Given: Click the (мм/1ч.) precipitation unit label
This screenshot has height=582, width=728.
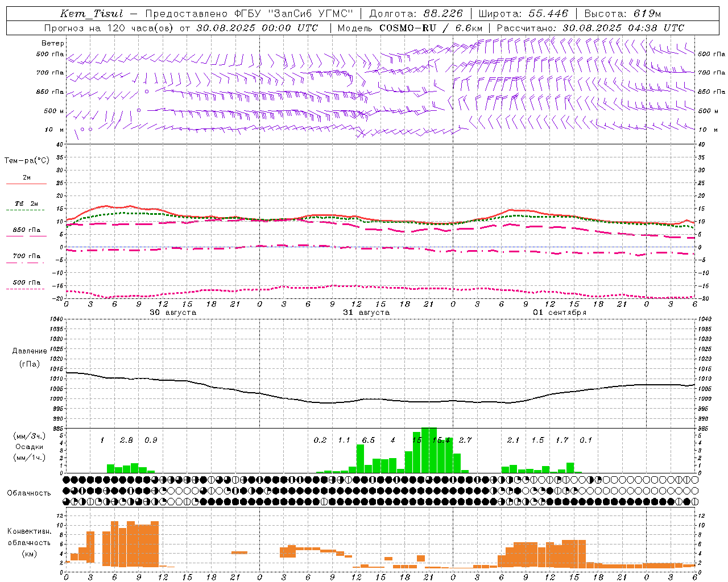Looking at the screenshot, I should click(29, 458).
